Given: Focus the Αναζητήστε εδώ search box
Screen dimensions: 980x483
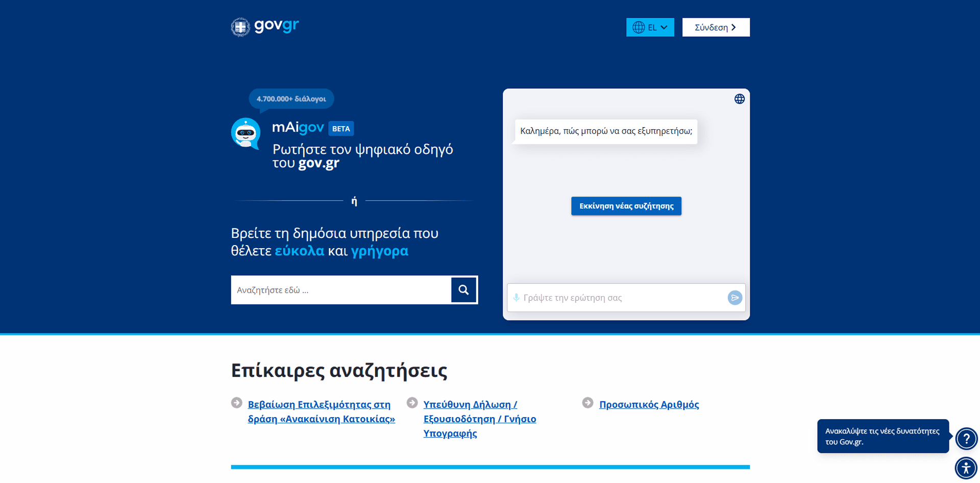Looking at the screenshot, I should pyautogui.click(x=341, y=290).
